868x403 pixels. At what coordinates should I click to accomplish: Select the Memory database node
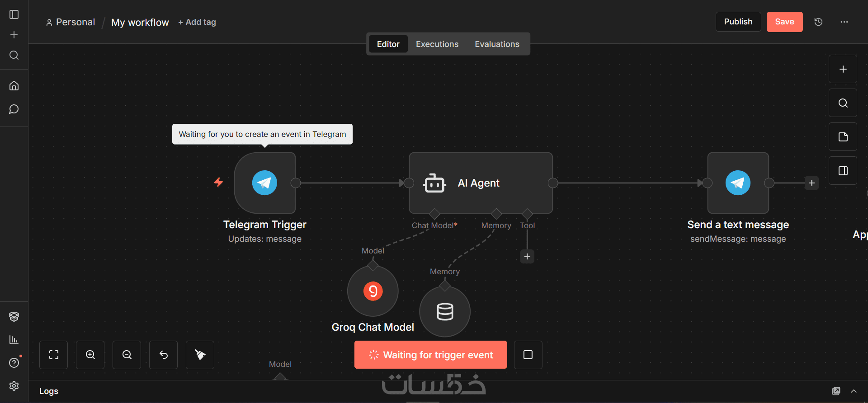[x=445, y=312]
